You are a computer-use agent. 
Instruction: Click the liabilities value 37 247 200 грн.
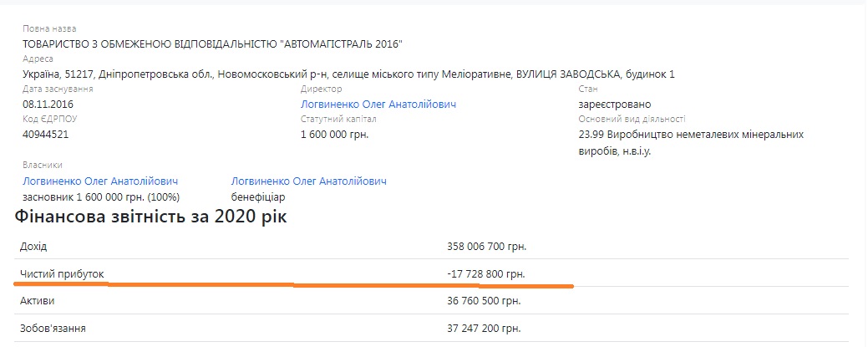(484, 329)
